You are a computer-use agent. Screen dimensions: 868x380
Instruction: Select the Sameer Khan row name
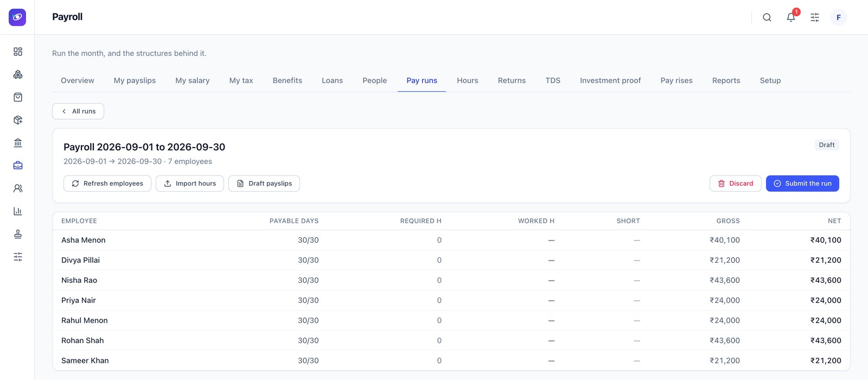tap(85, 360)
